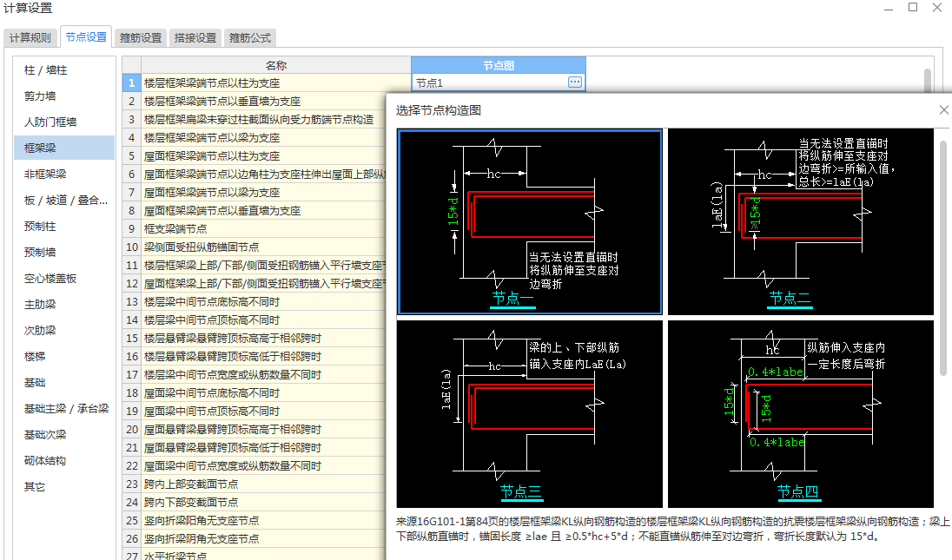Screen dimensions: 952x560
Task: Select row 梁侧面受扭纵筋锚固节点
Action: coord(263,247)
